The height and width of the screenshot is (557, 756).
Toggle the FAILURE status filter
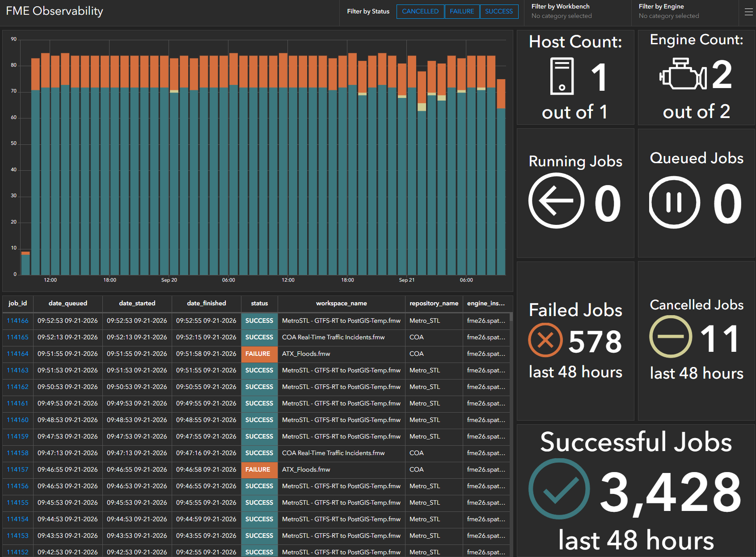(x=462, y=11)
